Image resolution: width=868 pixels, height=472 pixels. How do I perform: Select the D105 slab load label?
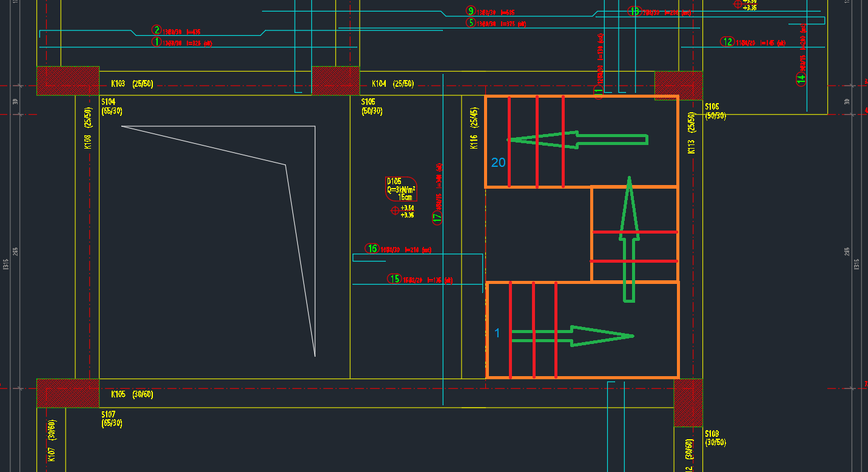[401, 189]
